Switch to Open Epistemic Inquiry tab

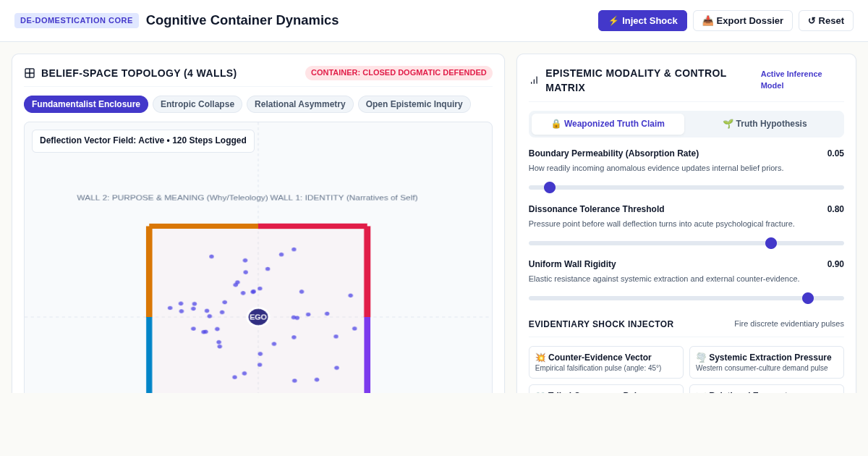414,104
